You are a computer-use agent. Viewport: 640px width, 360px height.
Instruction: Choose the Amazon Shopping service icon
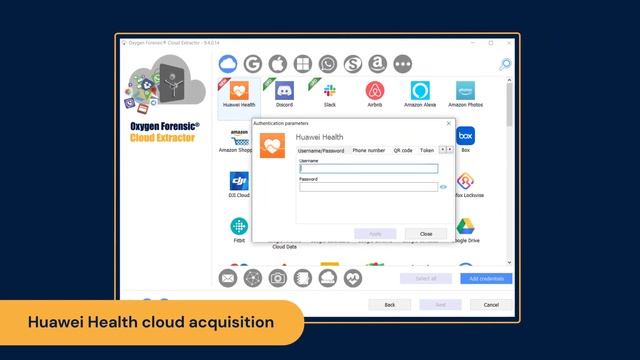(240, 138)
